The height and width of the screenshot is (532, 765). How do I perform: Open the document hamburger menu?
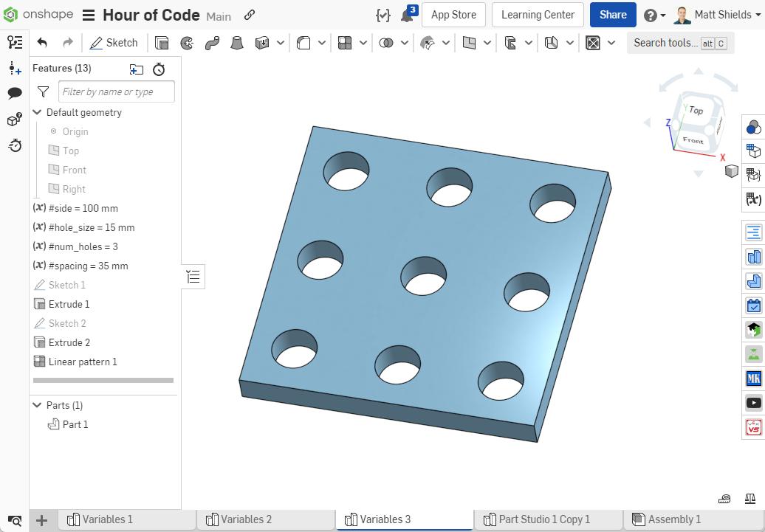[88, 14]
